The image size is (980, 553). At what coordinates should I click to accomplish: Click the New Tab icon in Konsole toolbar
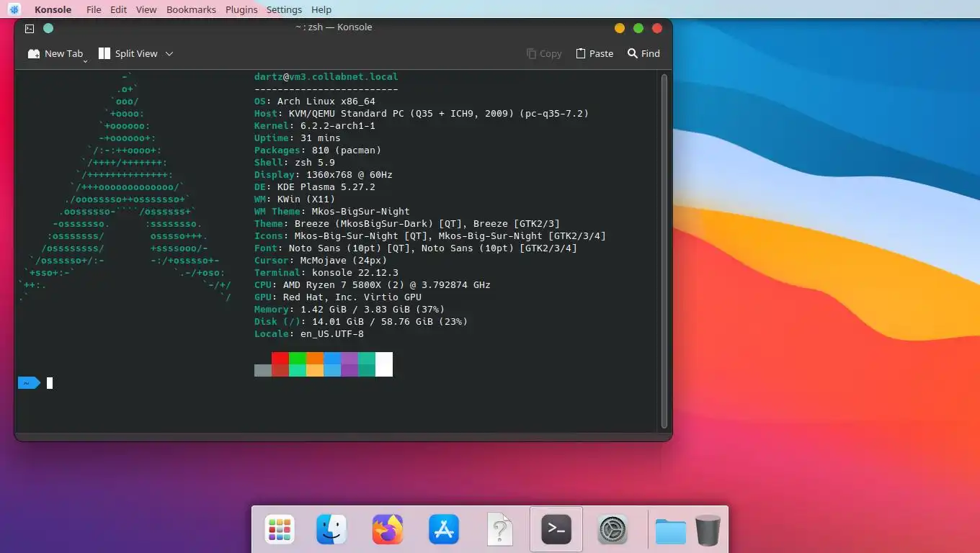point(34,54)
